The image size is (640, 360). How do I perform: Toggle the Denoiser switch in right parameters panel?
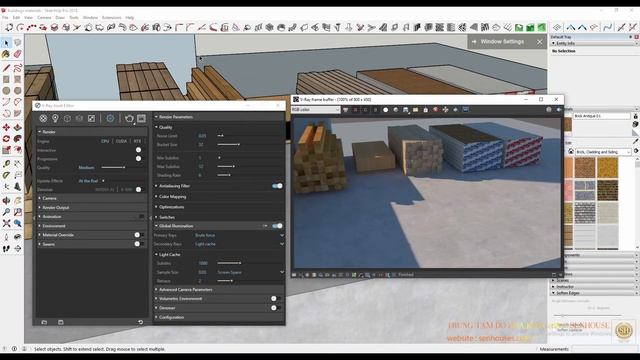(275, 308)
